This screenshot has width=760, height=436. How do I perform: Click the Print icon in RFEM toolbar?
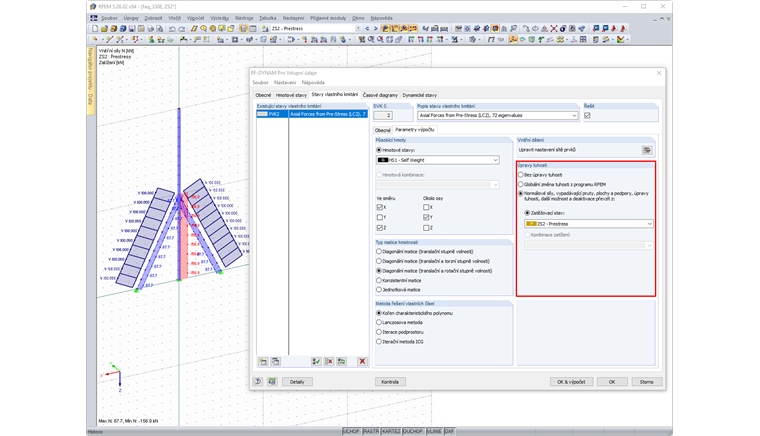[150, 29]
